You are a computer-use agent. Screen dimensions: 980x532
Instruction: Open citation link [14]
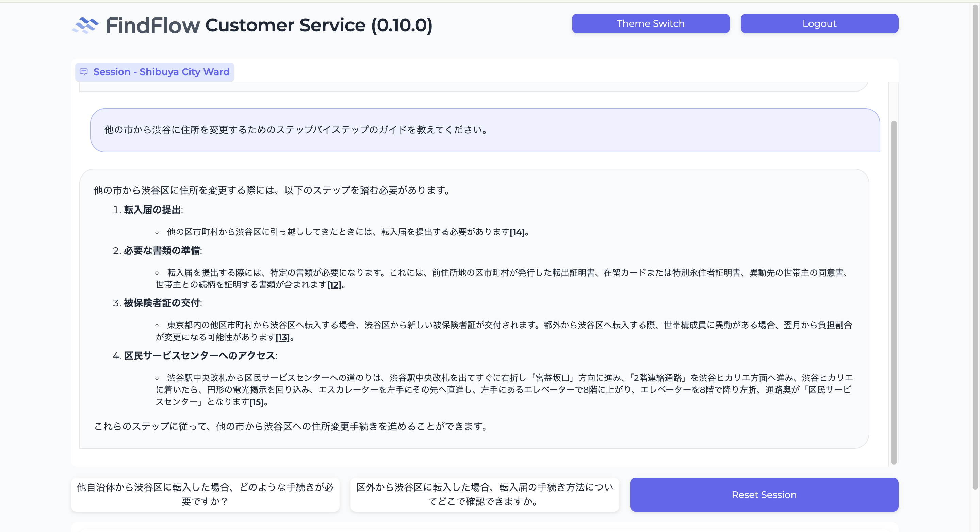(517, 232)
